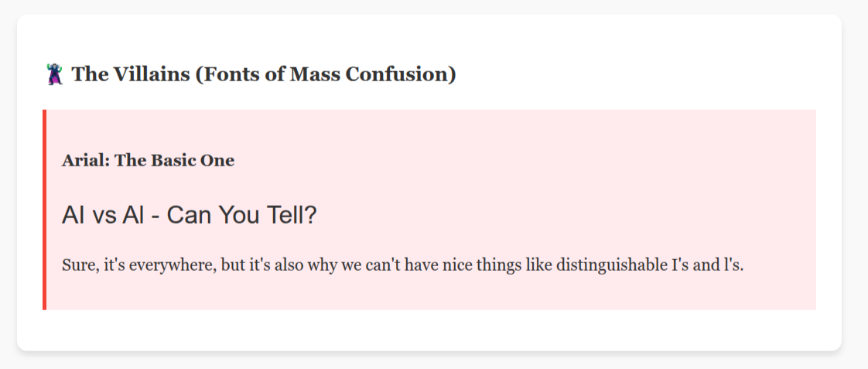Click the final "l's." in description
The width and height of the screenshot is (868, 369).
[x=734, y=265]
